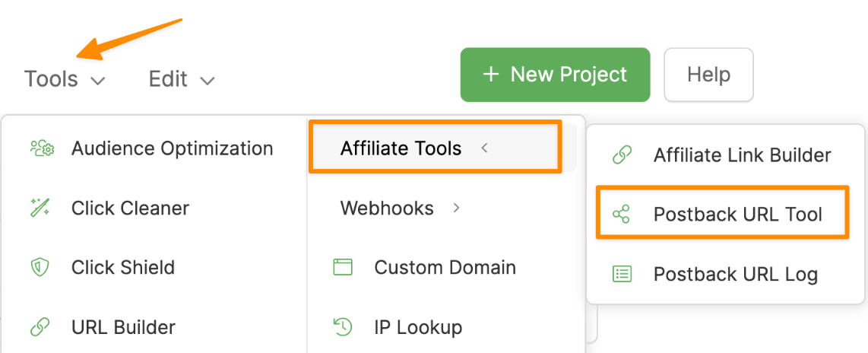Image resolution: width=868 pixels, height=353 pixels.
Task: Click the Tools menu label
Action: 51,79
